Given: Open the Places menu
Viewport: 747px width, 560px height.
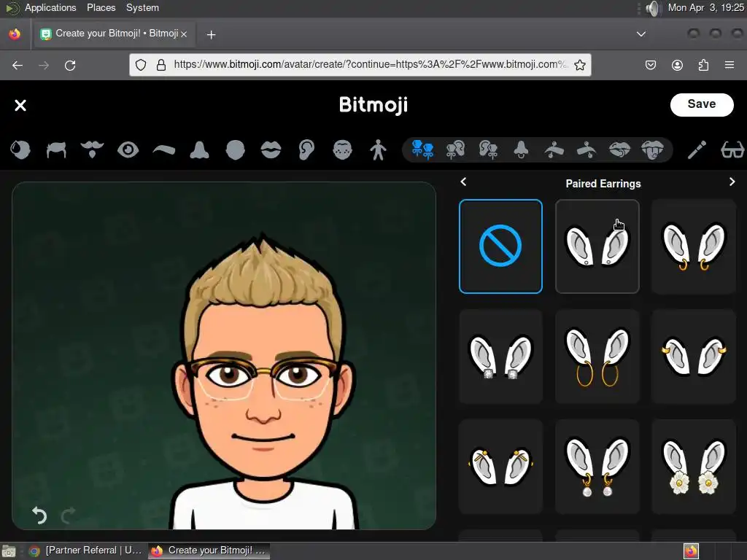Looking at the screenshot, I should pyautogui.click(x=101, y=7).
